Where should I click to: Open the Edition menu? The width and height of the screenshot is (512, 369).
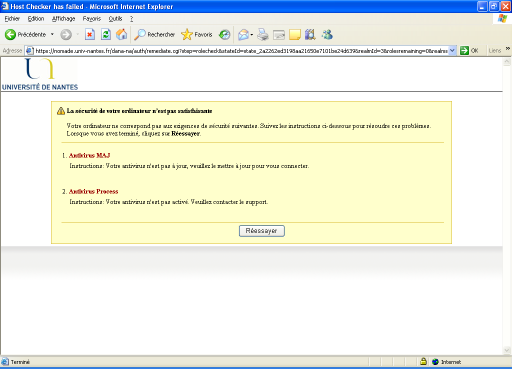click(36, 19)
